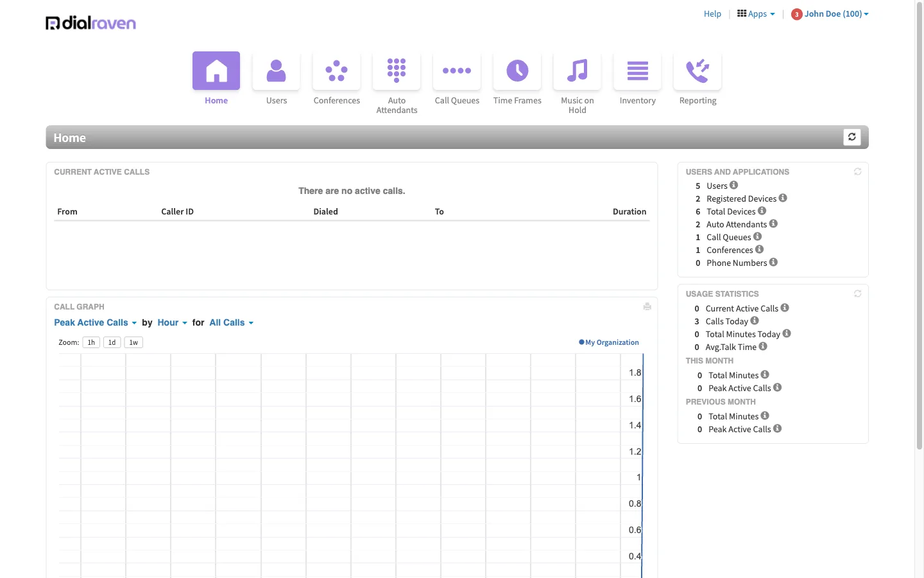Click the notification badge beside John Doe
Image resolution: width=924 pixels, height=578 pixels.
point(796,14)
